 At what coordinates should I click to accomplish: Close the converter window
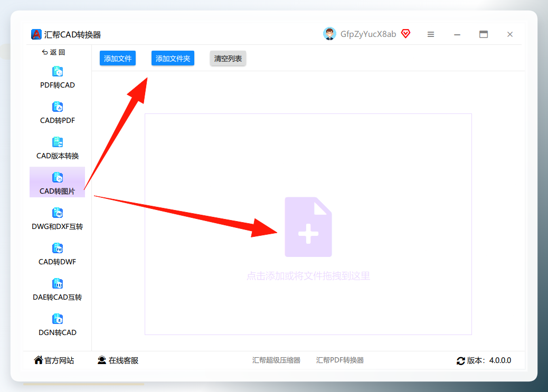(510, 34)
